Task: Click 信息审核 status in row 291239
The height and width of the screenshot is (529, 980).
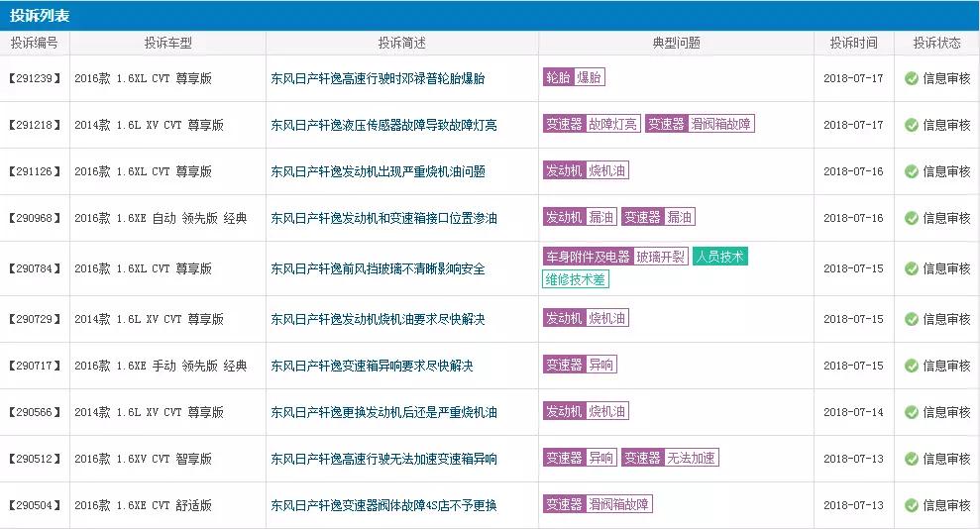Action: click(946, 78)
